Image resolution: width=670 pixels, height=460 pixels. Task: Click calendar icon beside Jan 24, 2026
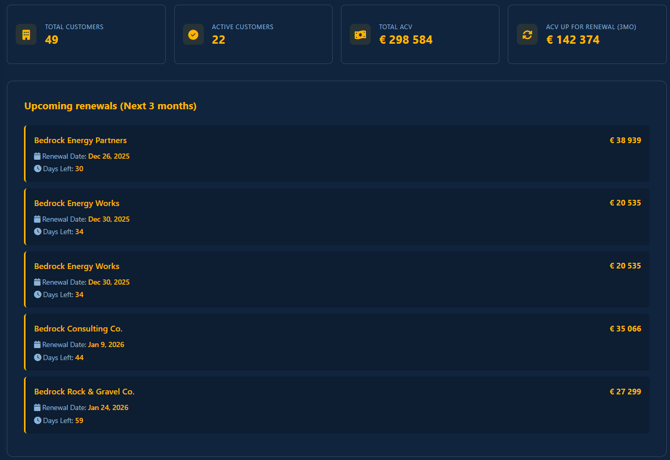(38, 408)
